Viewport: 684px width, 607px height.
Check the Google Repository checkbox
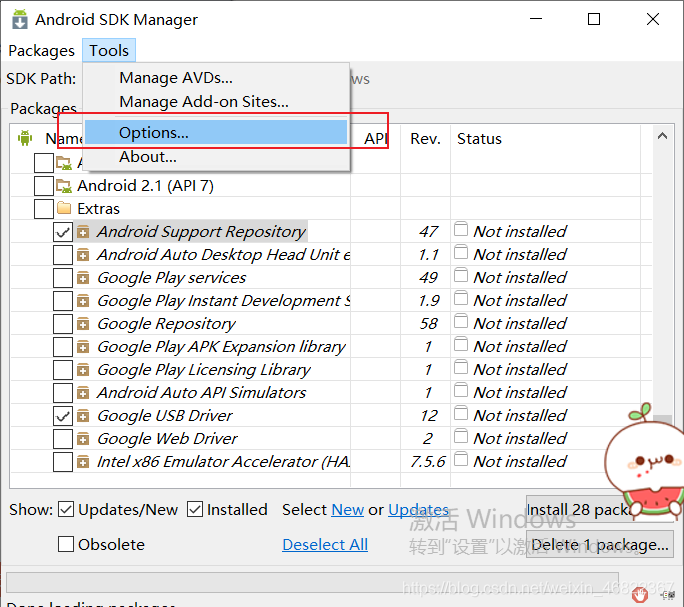click(x=63, y=324)
